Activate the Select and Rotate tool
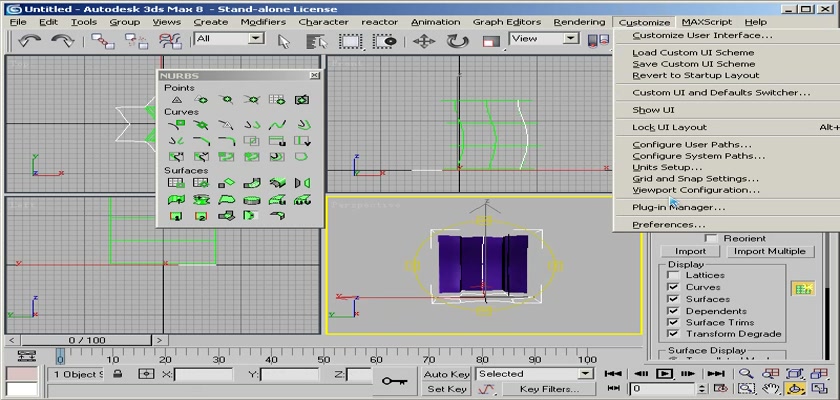This screenshot has height=400, width=840. point(458,41)
